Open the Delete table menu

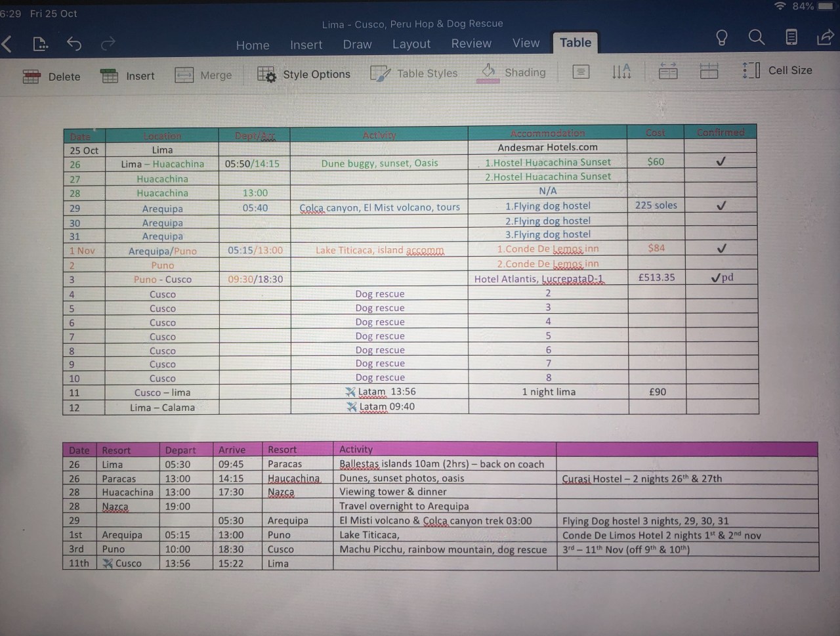click(x=51, y=75)
